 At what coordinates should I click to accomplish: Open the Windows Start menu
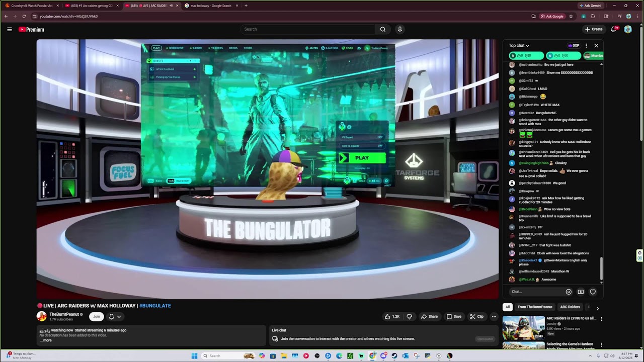coord(194,356)
